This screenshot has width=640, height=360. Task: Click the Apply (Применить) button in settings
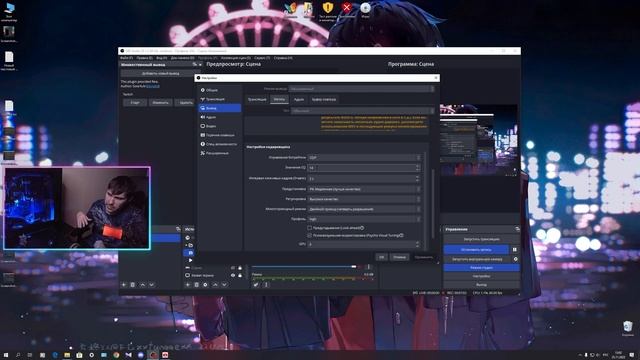pyautogui.click(x=424, y=257)
